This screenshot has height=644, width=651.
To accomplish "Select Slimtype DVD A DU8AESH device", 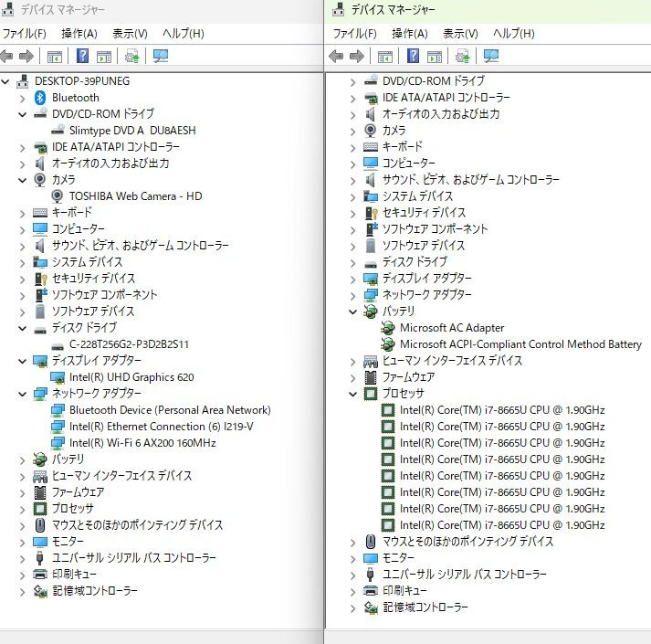I will (132, 131).
